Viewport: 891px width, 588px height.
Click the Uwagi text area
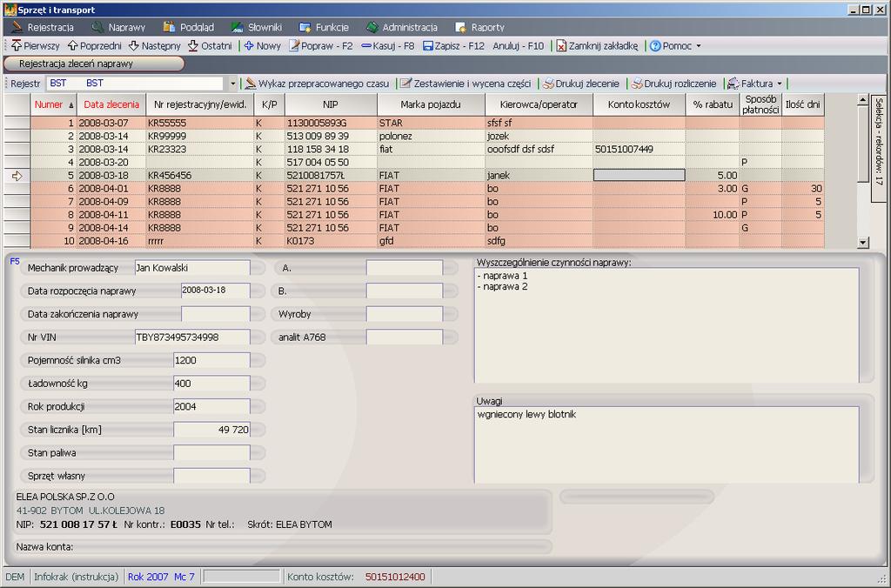tap(667, 444)
